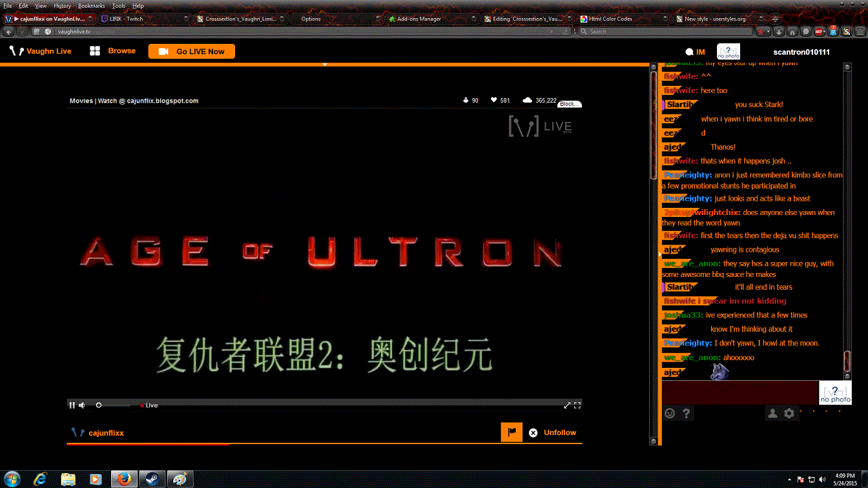The height and width of the screenshot is (488, 868).
Task: Click the browser Search field
Action: [x=665, y=32]
